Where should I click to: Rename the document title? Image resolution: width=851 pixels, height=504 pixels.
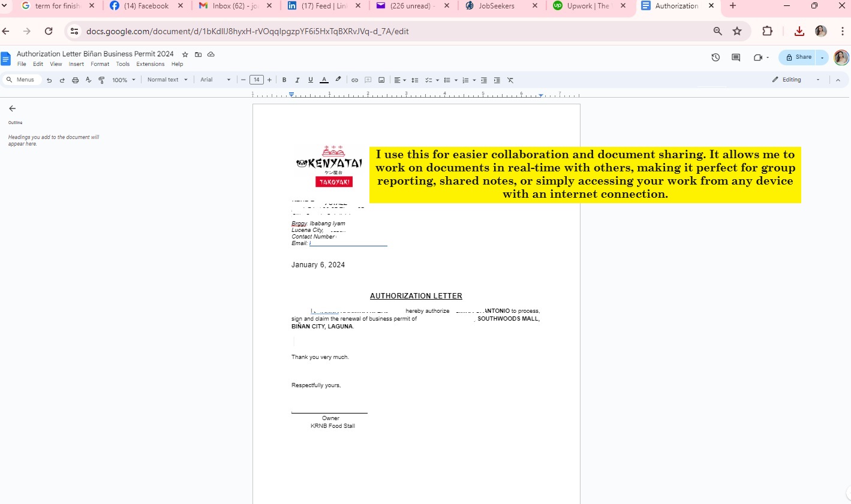(x=95, y=54)
